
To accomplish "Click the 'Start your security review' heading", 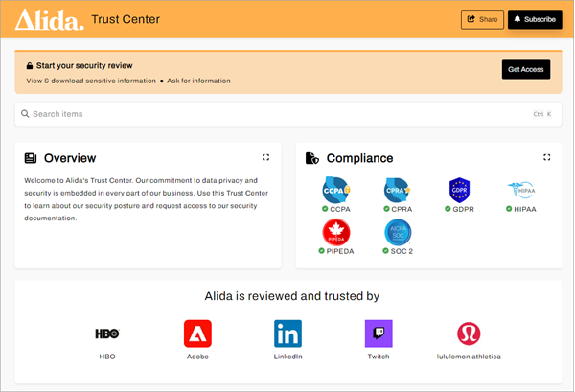I will coord(84,65).
